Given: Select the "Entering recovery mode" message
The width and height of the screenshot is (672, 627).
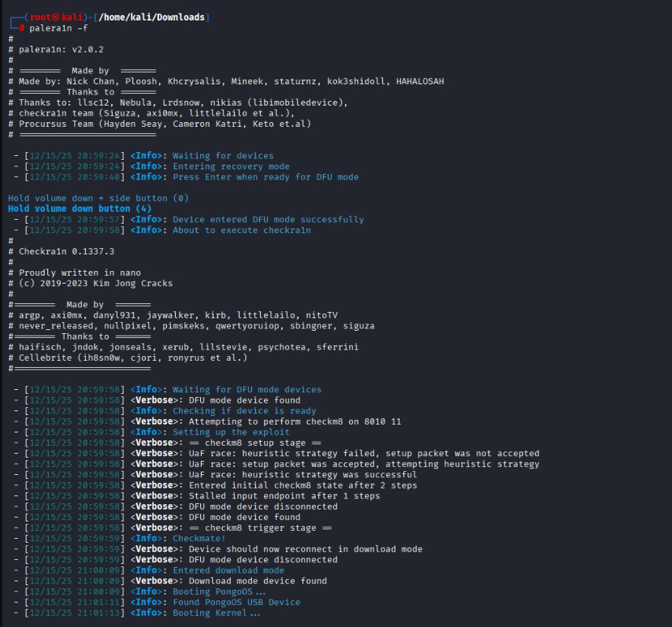Looking at the screenshot, I should 231,166.
